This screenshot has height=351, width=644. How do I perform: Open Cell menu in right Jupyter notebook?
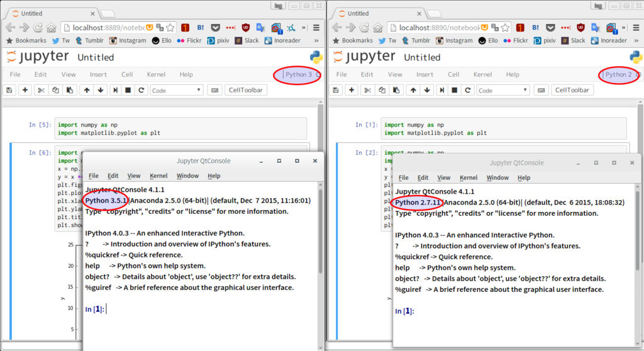(453, 74)
